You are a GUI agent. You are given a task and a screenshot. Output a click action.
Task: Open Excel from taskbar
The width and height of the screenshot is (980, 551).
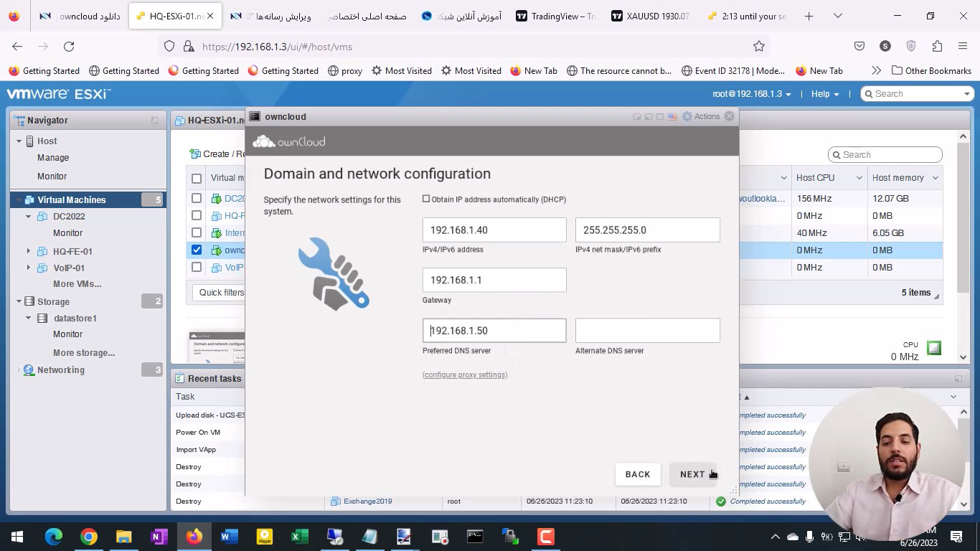[299, 536]
